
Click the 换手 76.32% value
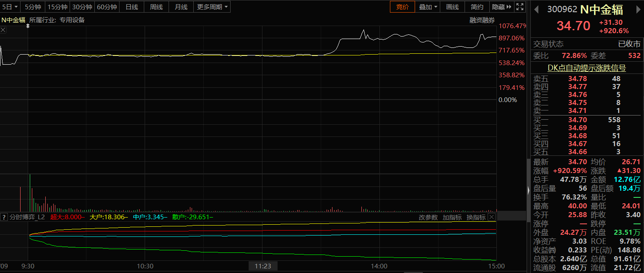click(574, 197)
